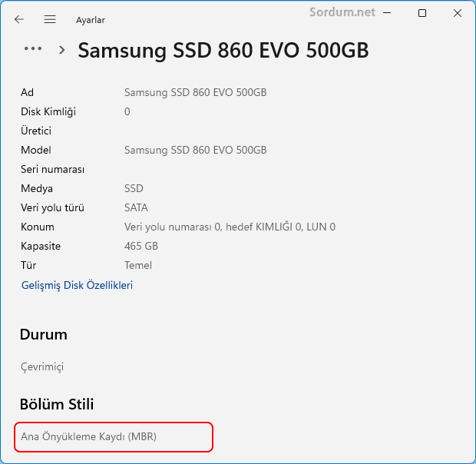Click the Tür label
This screenshot has width=476, height=464.
pos(28,265)
